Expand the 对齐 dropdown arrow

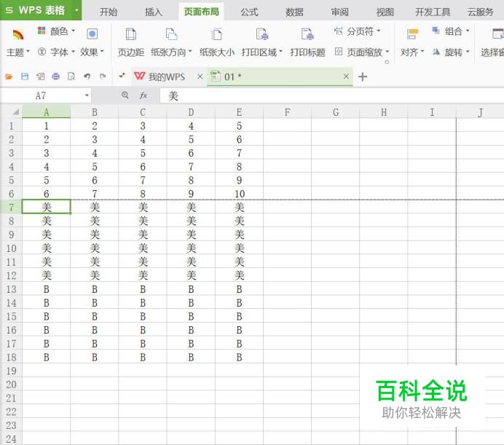coord(422,52)
